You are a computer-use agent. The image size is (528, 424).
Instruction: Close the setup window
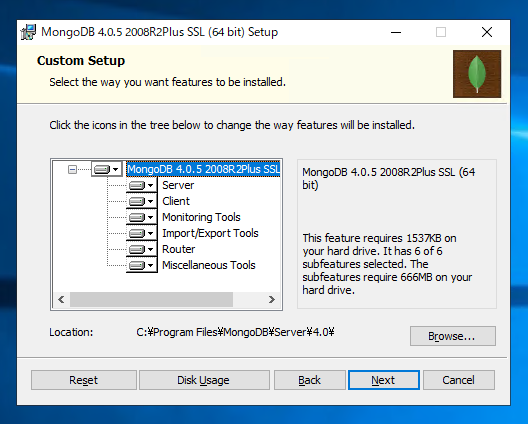pyautogui.click(x=487, y=32)
